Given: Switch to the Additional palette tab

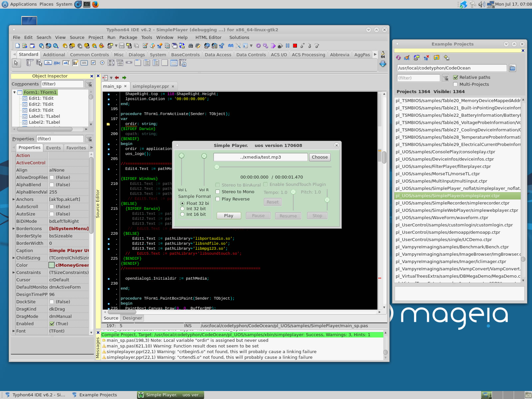Looking at the screenshot, I should 54,55.
